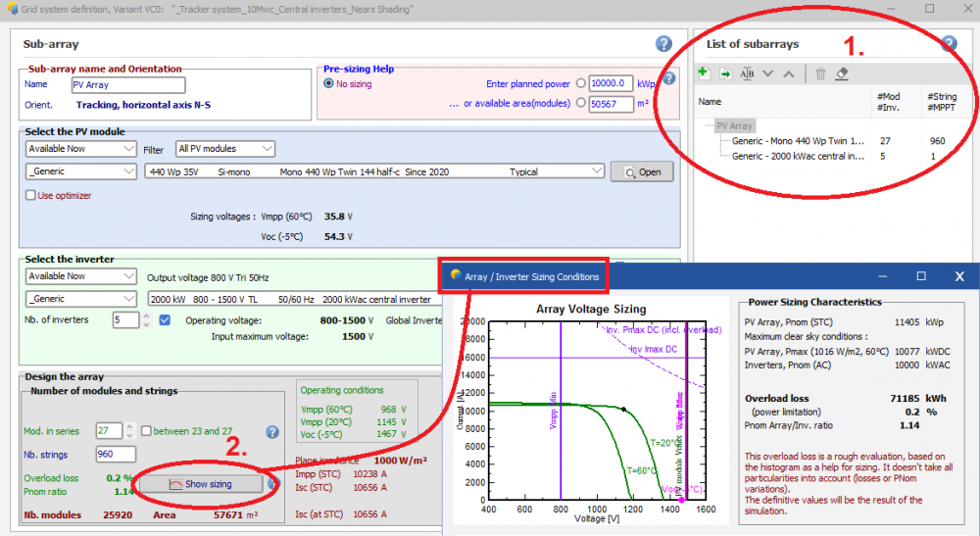Click the Show sizing button
This screenshot has width=980, height=536.
tap(200, 484)
